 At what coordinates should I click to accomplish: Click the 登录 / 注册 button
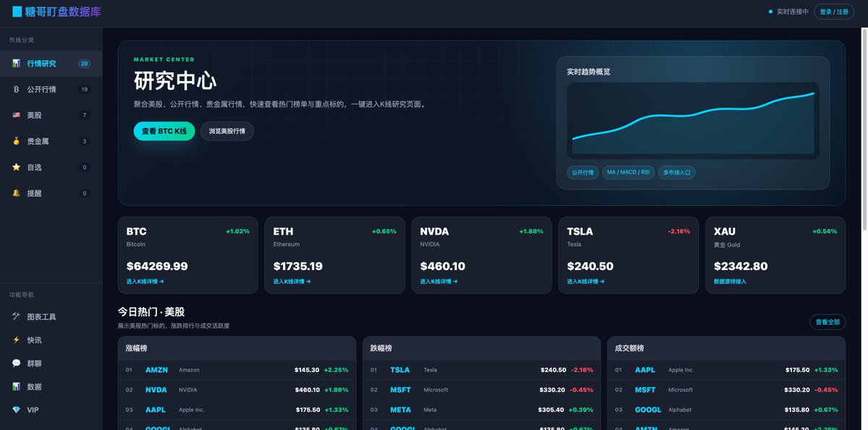(x=834, y=12)
